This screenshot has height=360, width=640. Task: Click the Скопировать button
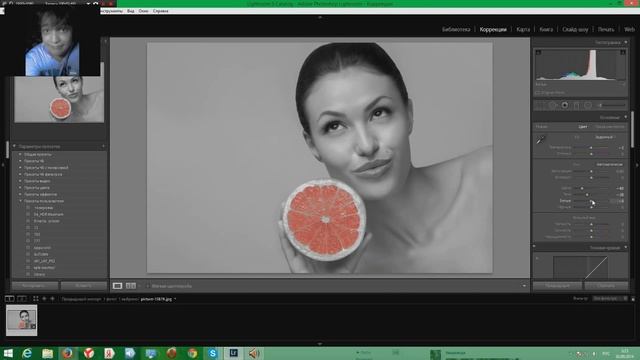(x=35, y=286)
